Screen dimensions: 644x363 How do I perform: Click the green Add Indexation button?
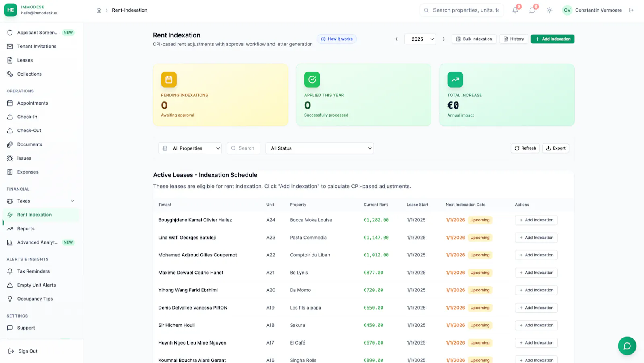point(553,39)
